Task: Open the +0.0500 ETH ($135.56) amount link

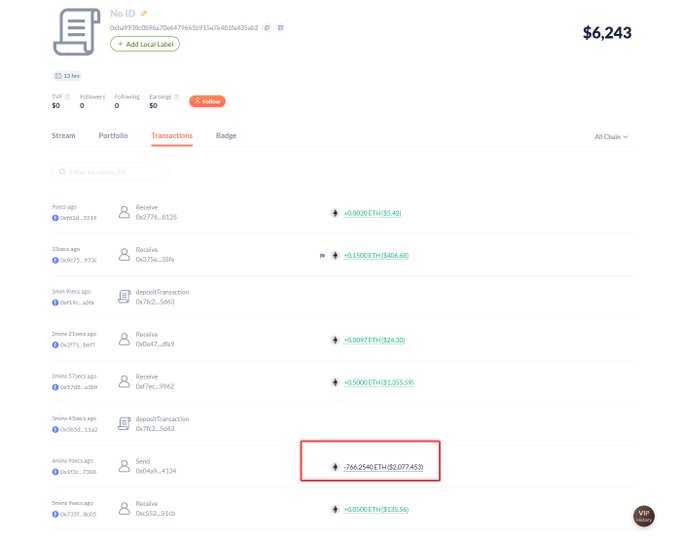Action: coord(376,509)
